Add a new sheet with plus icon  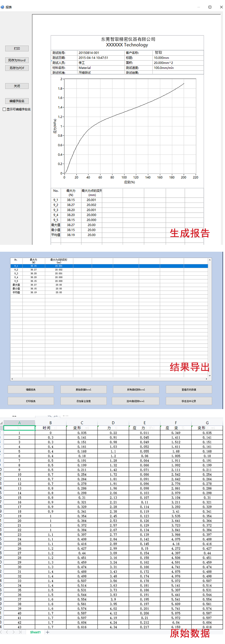point(47,632)
